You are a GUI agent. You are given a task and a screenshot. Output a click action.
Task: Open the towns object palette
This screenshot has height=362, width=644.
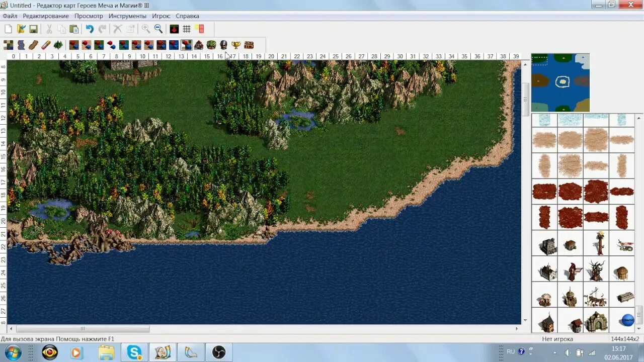click(x=199, y=45)
